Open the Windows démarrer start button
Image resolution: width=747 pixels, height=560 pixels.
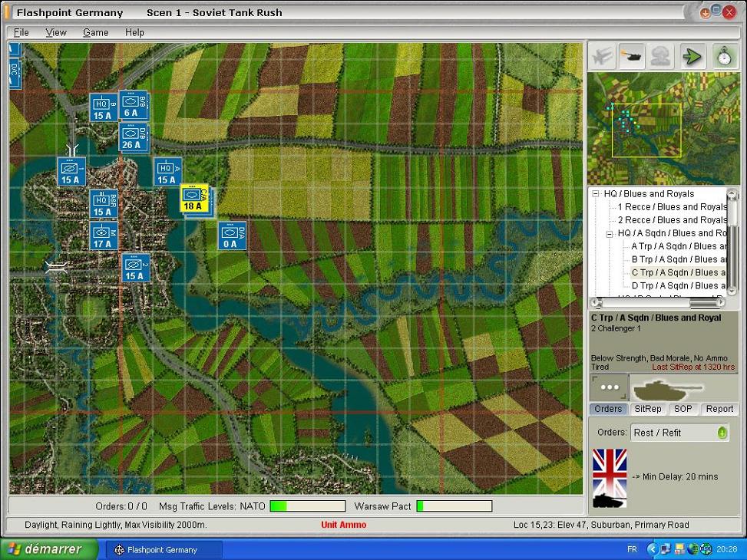click(49, 549)
